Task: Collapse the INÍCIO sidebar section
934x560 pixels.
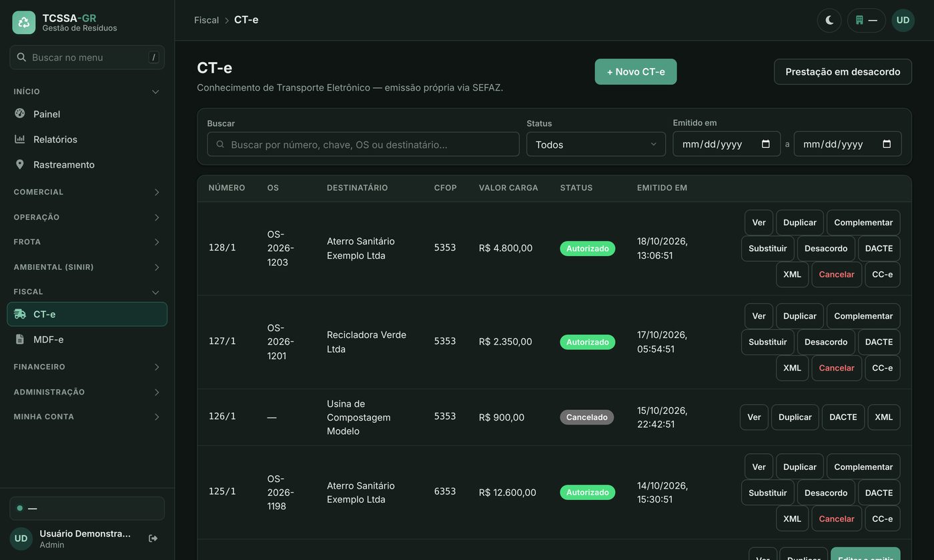Action: coord(87,91)
